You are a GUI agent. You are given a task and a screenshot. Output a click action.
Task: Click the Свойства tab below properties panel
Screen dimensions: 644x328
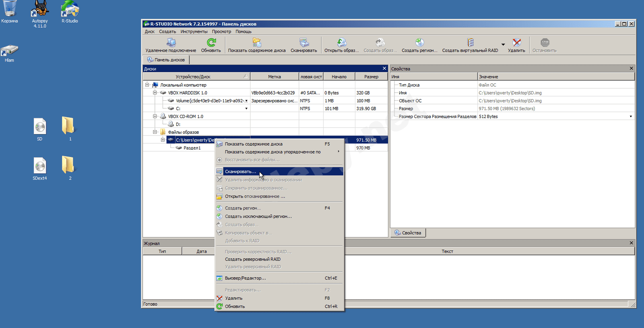click(408, 233)
